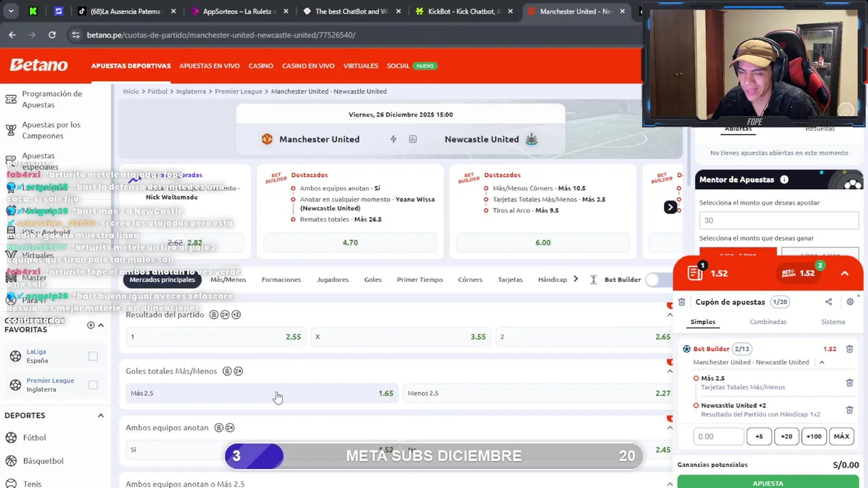
Task: Add competition with plus icon in Favoritas
Action: pos(91,325)
